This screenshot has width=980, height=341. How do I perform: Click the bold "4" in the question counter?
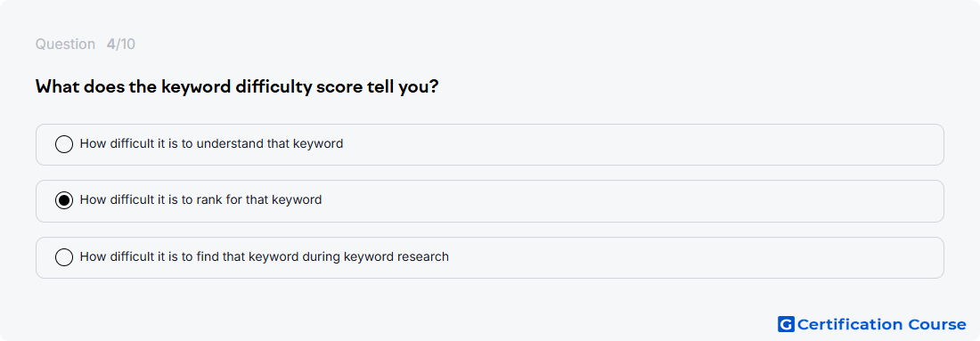point(110,45)
